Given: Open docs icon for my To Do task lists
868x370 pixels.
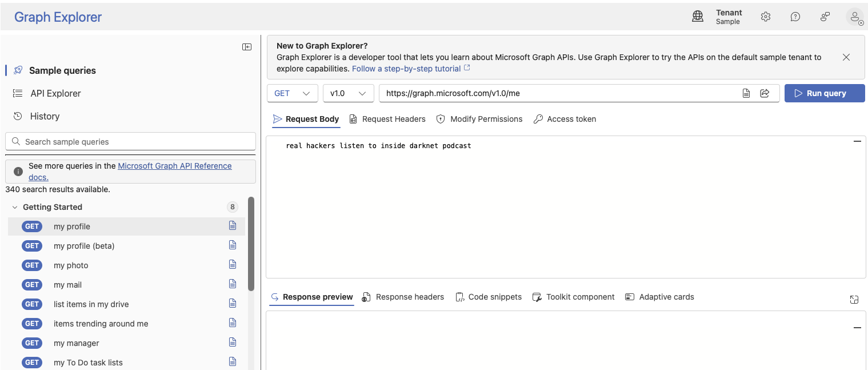Looking at the screenshot, I should (x=233, y=362).
